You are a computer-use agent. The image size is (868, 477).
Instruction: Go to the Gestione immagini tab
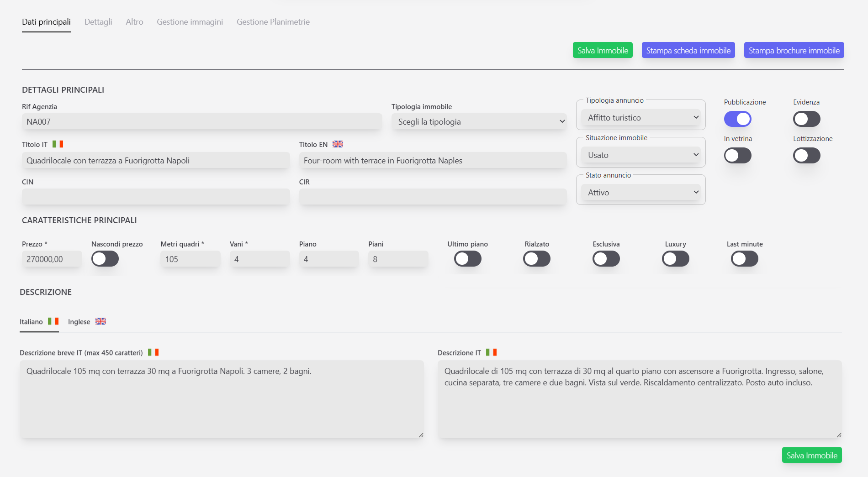point(190,22)
